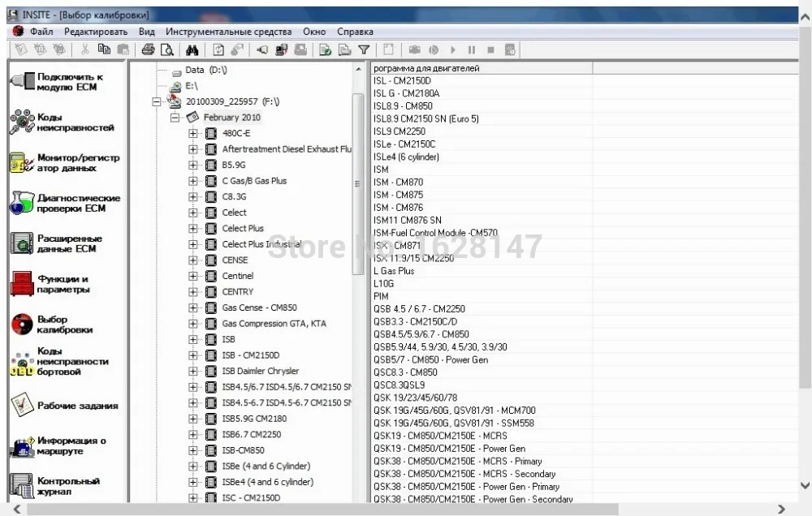
Task: Click the document with green check toolbar icon
Action: coord(326,49)
